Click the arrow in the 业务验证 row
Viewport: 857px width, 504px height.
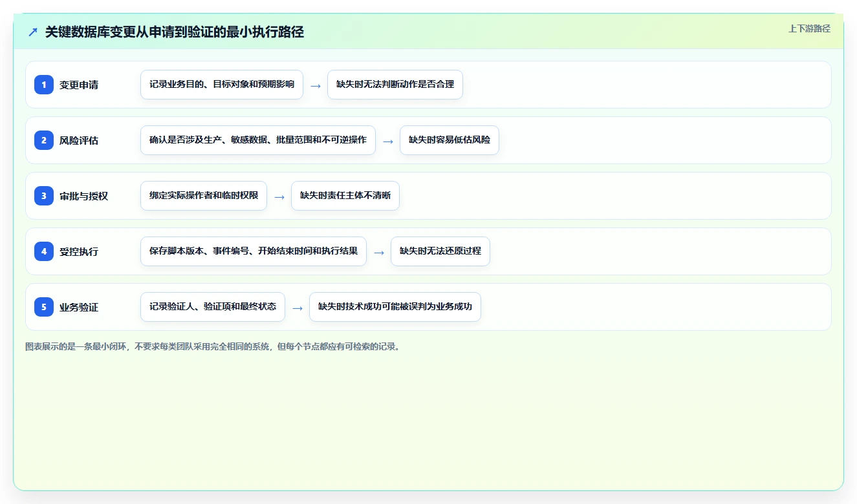click(298, 308)
